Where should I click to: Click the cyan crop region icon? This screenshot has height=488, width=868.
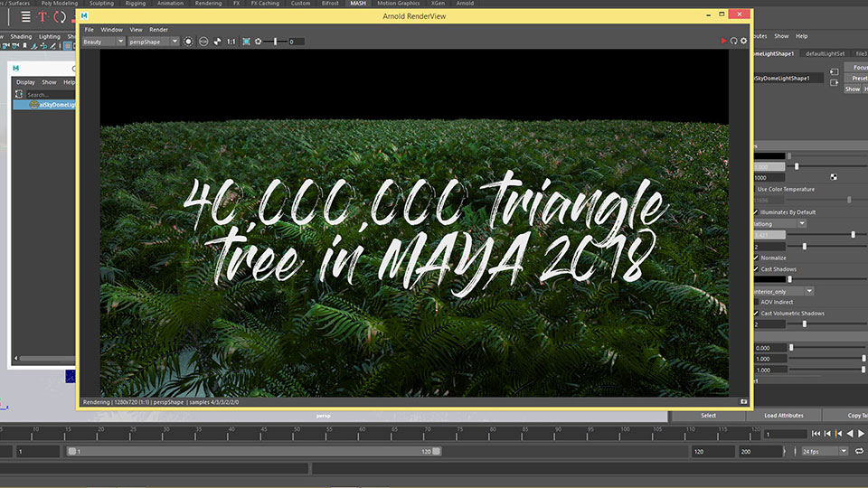point(246,42)
